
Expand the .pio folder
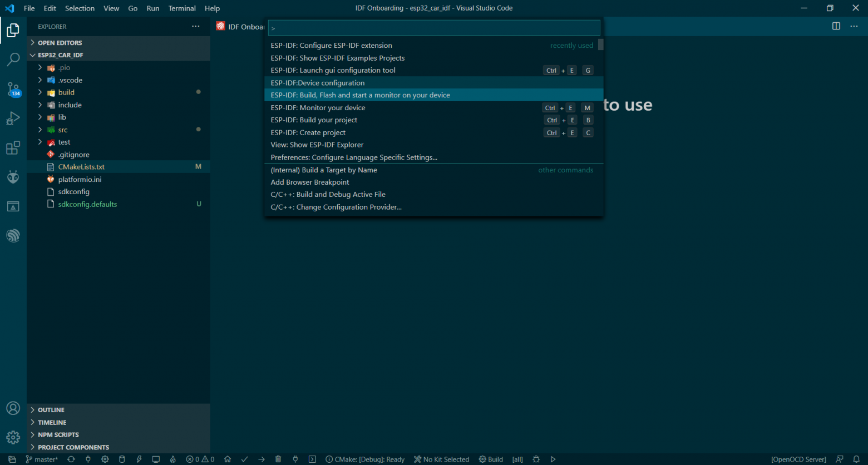coord(119,68)
